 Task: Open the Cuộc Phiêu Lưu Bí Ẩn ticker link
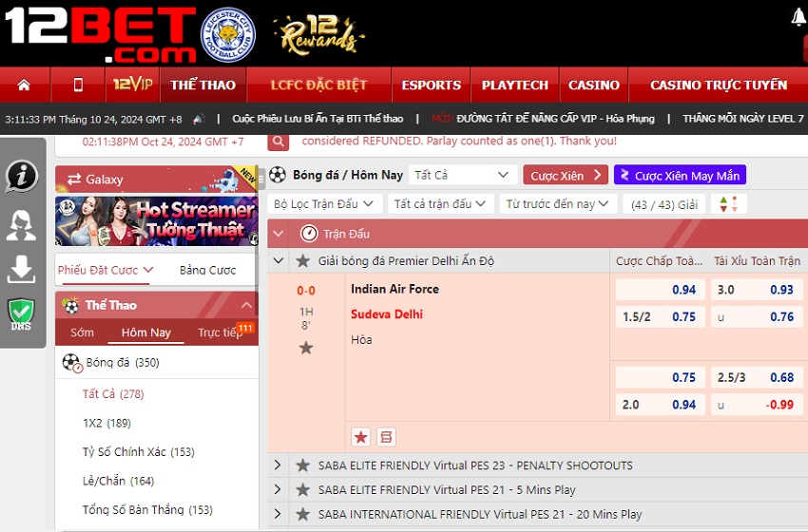tap(317, 119)
